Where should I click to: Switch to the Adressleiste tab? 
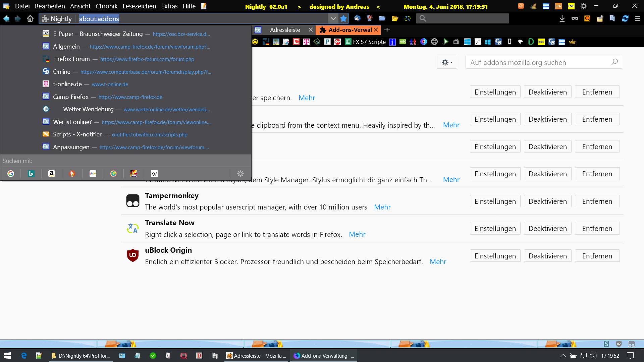[x=285, y=30]
